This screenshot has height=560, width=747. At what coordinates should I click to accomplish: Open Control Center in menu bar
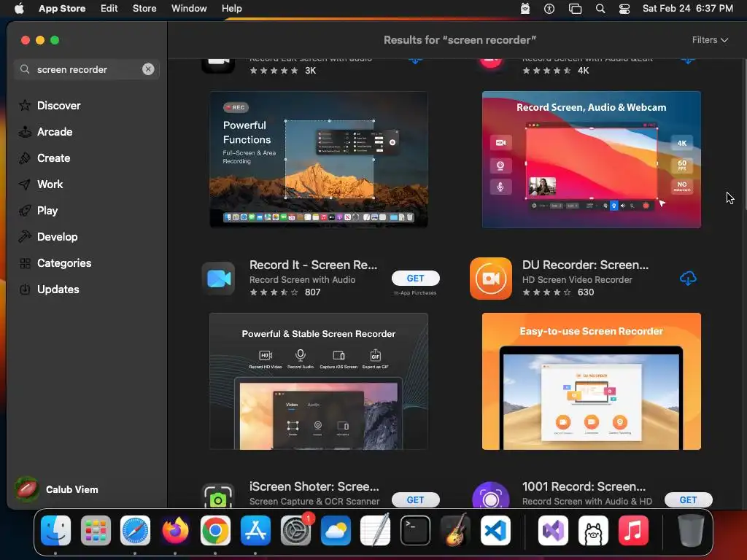click(x=624, y=9)
